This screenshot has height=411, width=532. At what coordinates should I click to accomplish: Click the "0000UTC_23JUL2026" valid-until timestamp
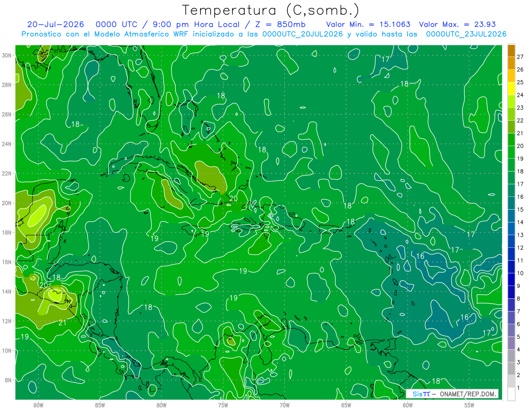click(x=466, y=34)
